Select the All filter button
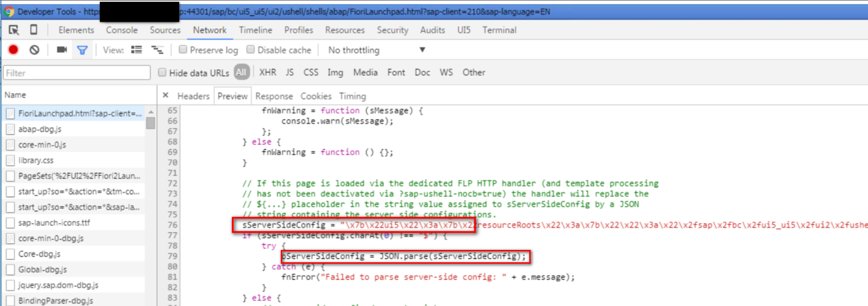868x306 pixels. [x=241, y=72]
